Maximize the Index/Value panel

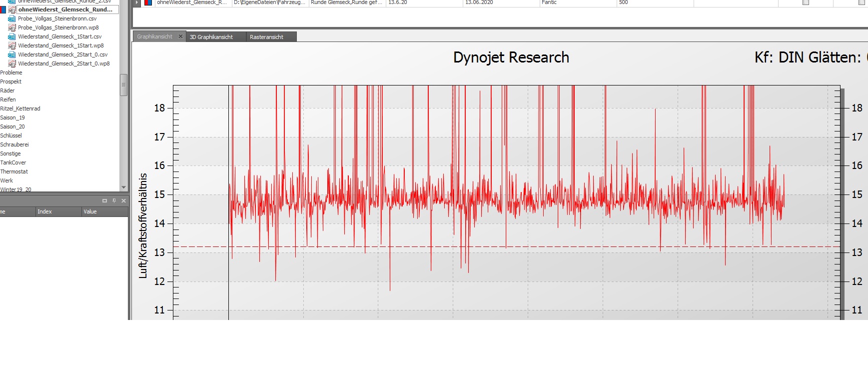pyautogui.click(x=104, y=200)
